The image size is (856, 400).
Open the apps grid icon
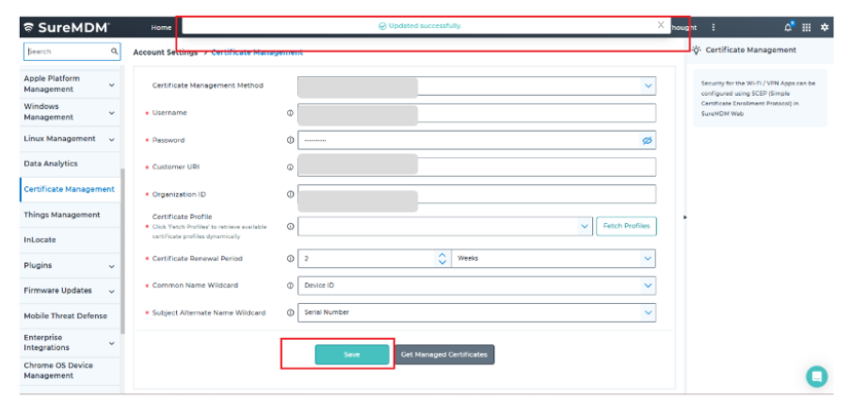(807, 27)
